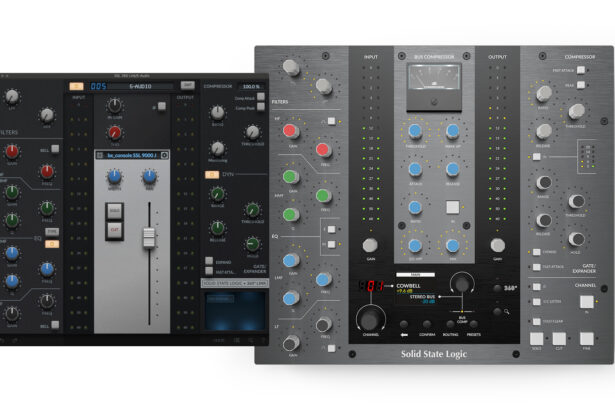Screen dimensions: 615x410
Task: Toggle the FAST ATTACK button in UC1 Compressor section
Action: tap(581, 70)
